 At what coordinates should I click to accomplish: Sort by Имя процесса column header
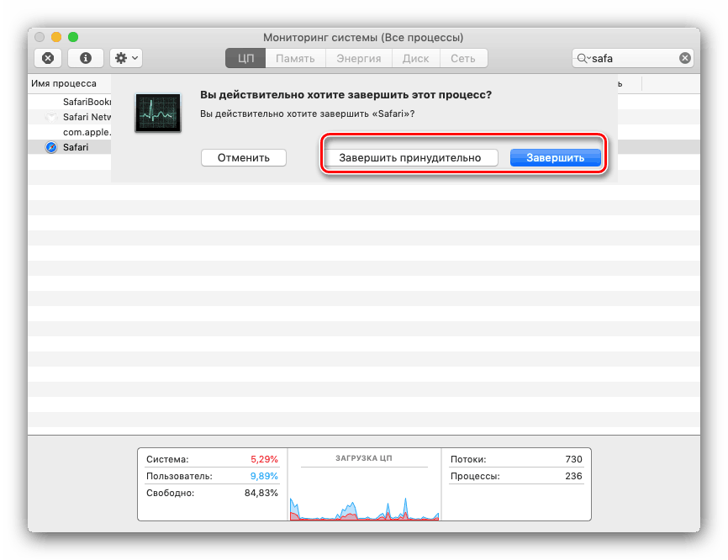64,83
